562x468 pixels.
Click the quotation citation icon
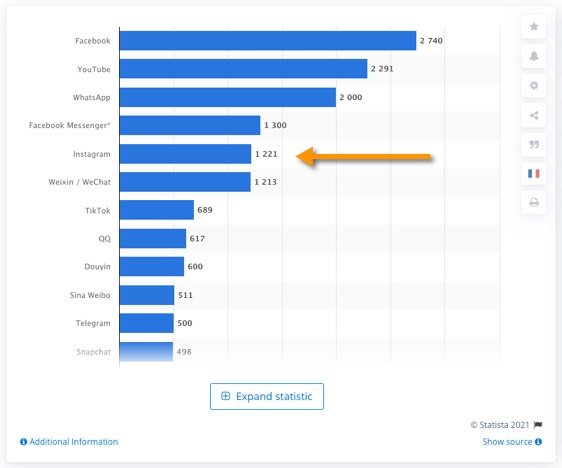click(534, 144)
